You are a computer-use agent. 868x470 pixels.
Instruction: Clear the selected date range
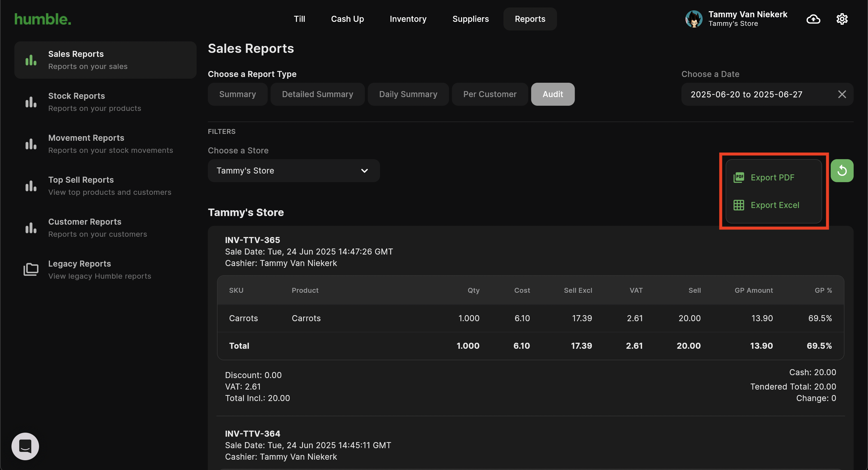[x=842, y=95]
